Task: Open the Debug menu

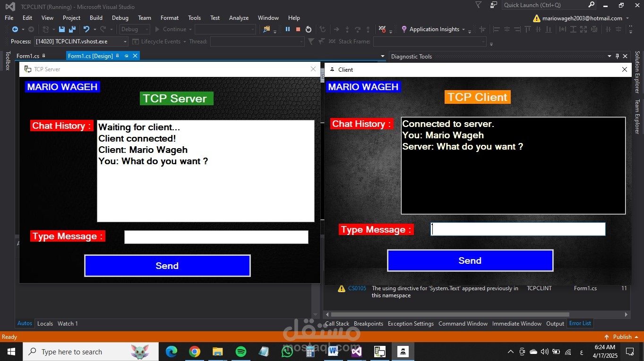Action: coord(120,17)
